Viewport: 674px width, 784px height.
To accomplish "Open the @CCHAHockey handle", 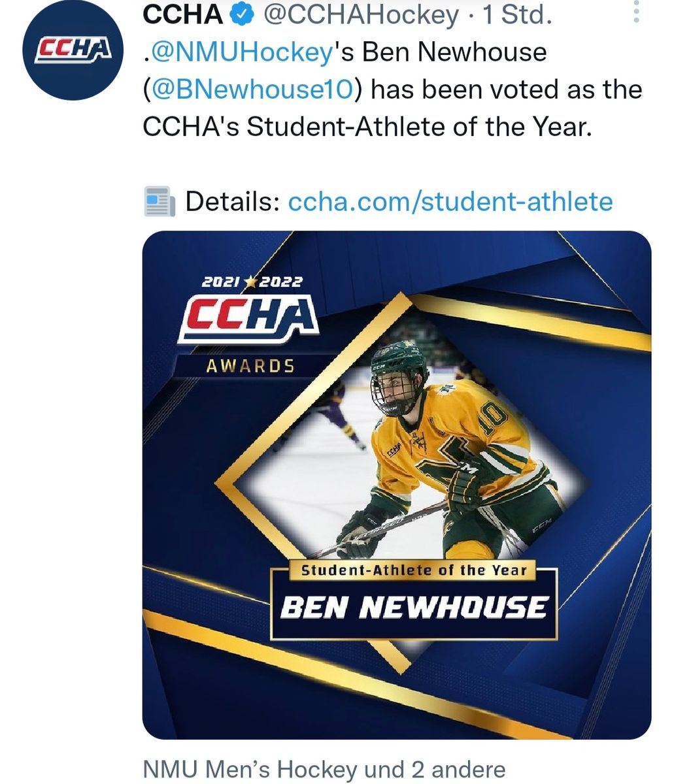I will pos(360,15).
